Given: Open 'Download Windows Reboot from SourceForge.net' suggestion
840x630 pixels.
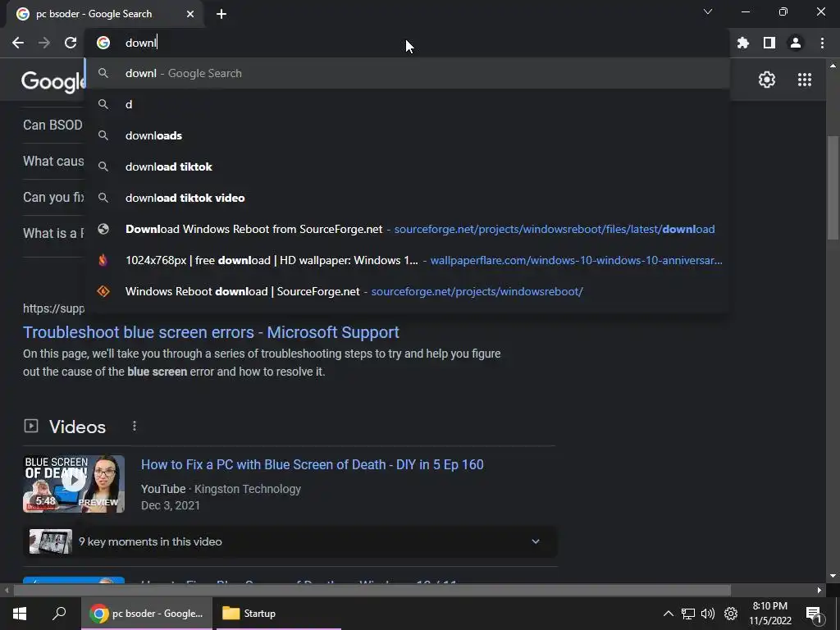Looking at the screenshot, I should coord(407,229).
